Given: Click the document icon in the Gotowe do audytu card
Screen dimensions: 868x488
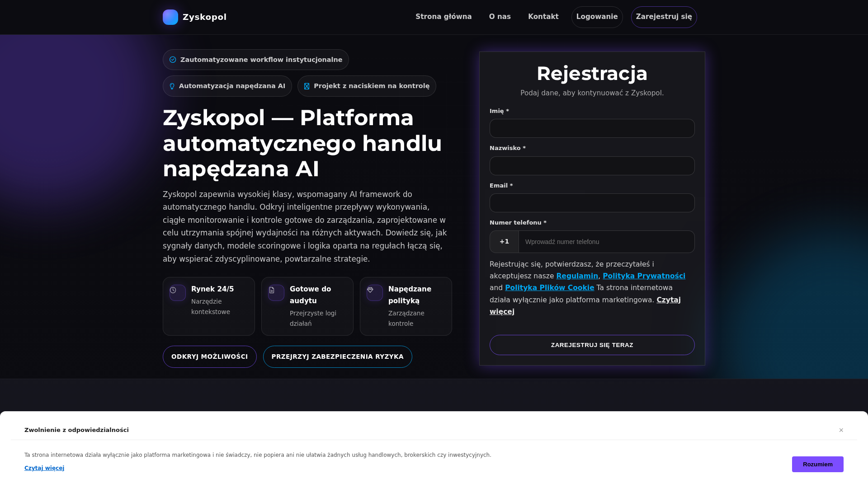Looking at the screenshot, I should click(x=272, y=290).
